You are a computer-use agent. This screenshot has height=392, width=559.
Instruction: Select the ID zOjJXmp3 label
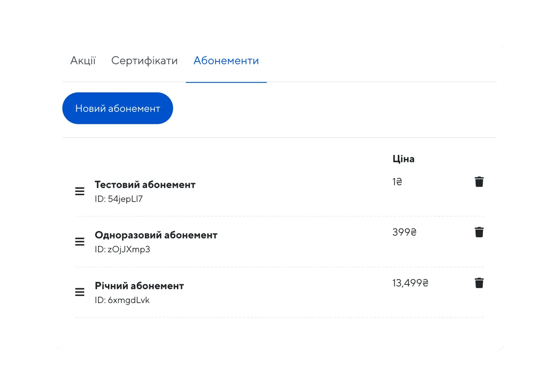coord(122,250)
